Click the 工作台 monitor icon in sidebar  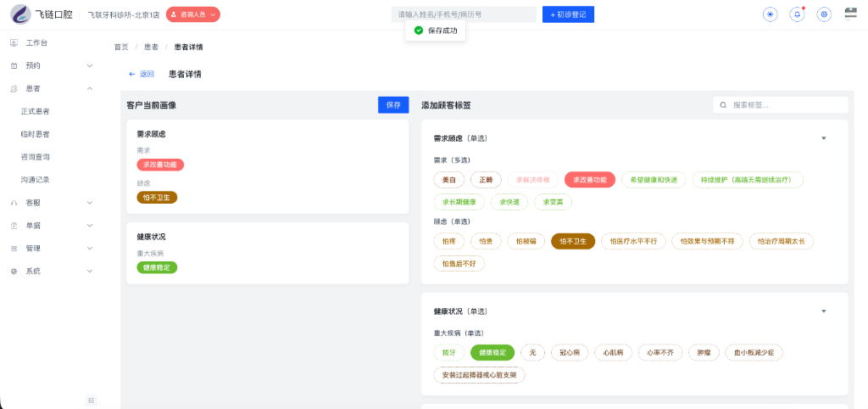pos(14,42)
